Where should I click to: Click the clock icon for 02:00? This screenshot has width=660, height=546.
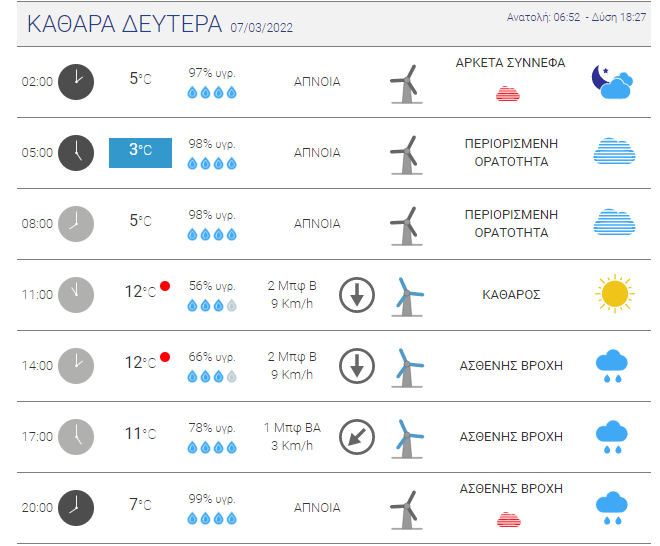point(76,82)
